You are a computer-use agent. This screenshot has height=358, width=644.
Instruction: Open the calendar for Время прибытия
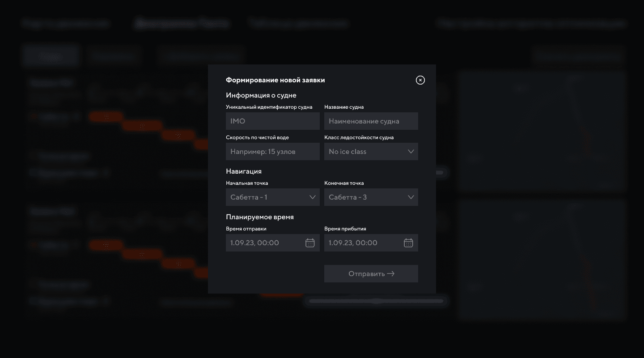(408, 243)
